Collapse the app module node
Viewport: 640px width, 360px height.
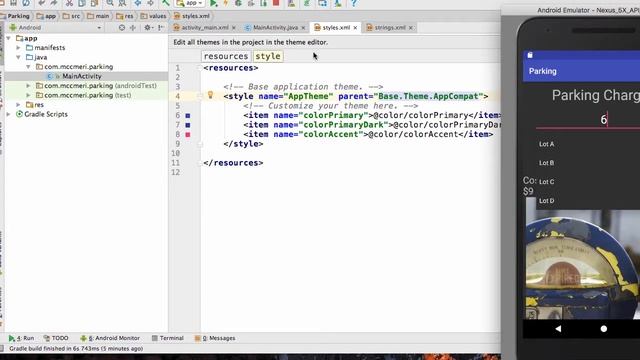pyautogui.click(x=9, y=38)
